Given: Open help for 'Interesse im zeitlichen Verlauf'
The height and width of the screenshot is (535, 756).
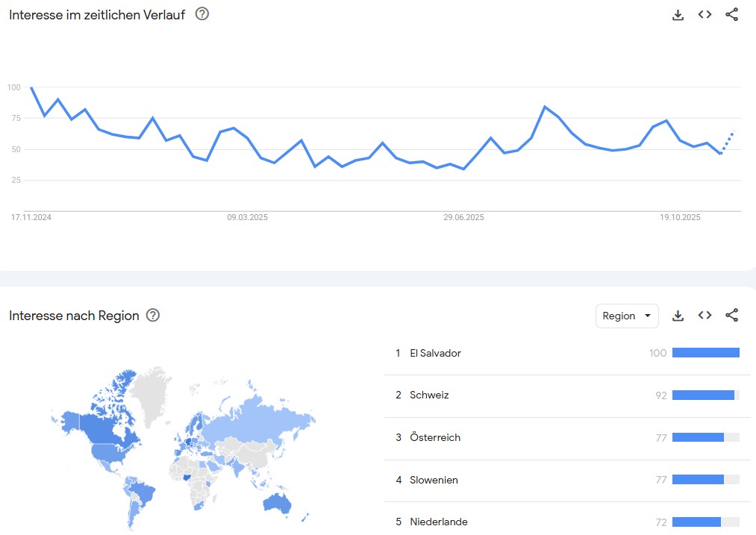Looking at the screenshot, I should coord(202,14).
